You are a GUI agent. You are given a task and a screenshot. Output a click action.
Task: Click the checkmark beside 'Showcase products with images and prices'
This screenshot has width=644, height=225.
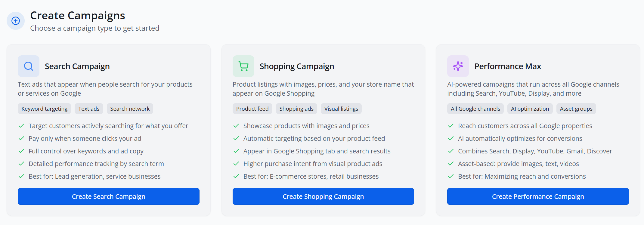pos(236,126)
